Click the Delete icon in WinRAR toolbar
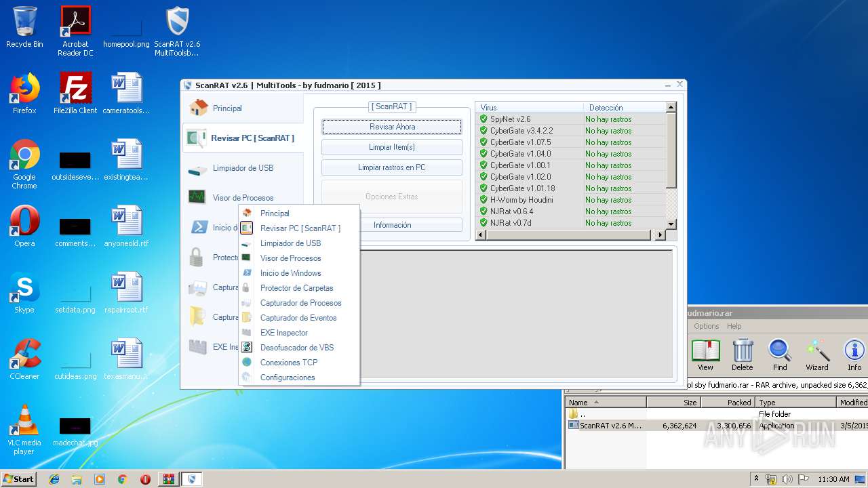Image resolution: width=868 pixels, height=488 pixels. pos(743,354)
